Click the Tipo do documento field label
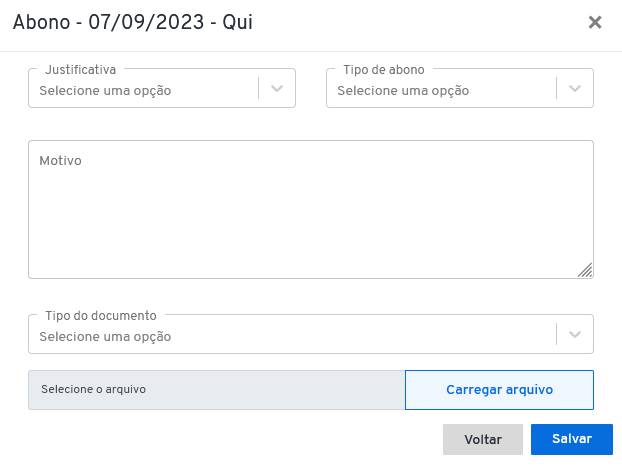The image size is (622, 466). point(101,316)
